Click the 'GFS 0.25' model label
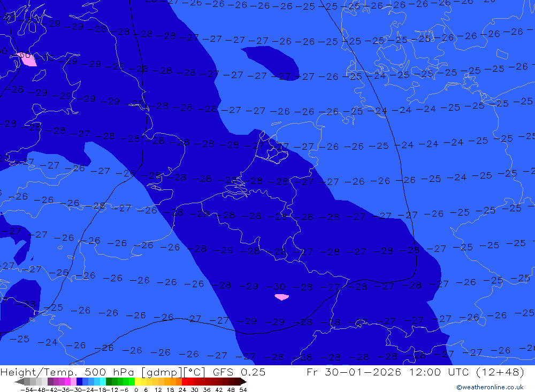The height and width of the screenshot is (392, 535). coord(239,372)
